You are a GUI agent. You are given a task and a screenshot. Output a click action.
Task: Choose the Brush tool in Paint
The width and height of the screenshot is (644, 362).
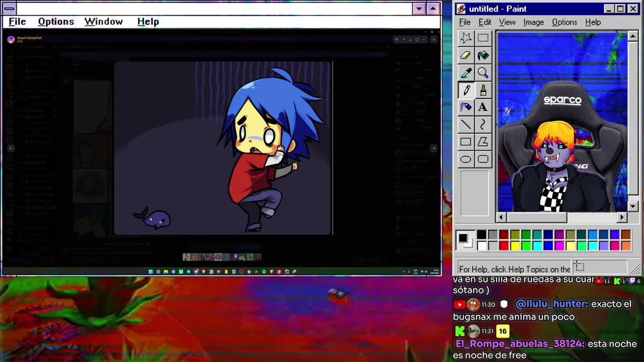pyautogui.click(x=483, y=90)
